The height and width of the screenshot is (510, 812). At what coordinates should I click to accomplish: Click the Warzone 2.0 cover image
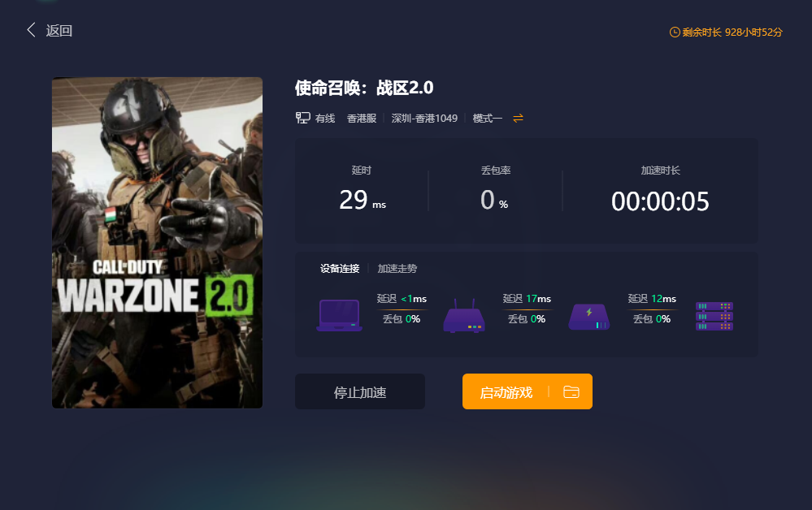click(x=157, y=243)
